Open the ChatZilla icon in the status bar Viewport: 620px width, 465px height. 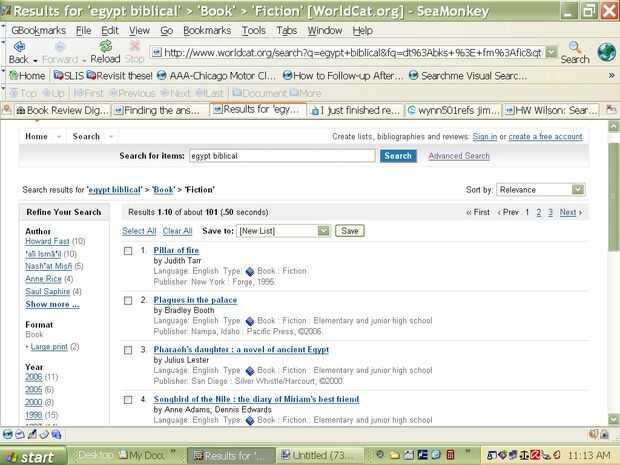click(x=56, y=434)
